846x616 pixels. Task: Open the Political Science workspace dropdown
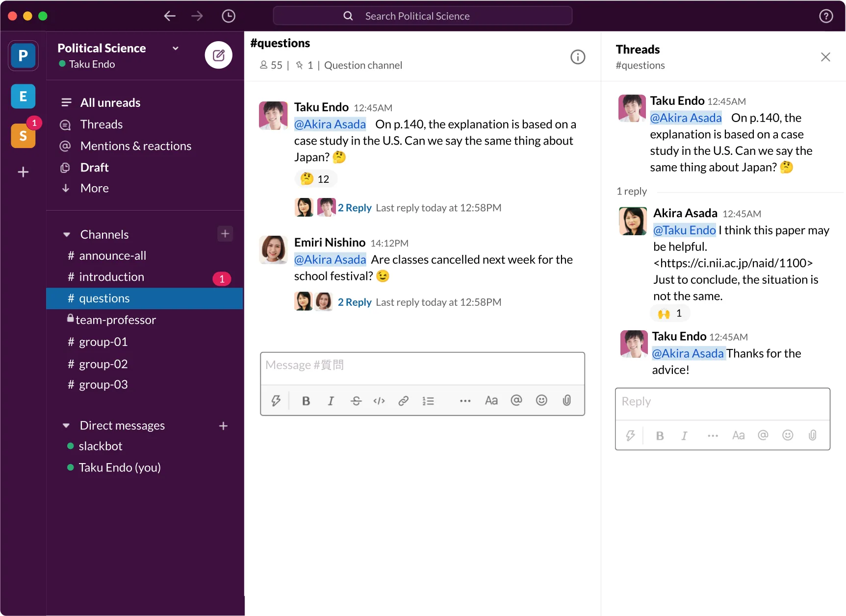pos(176,48)
